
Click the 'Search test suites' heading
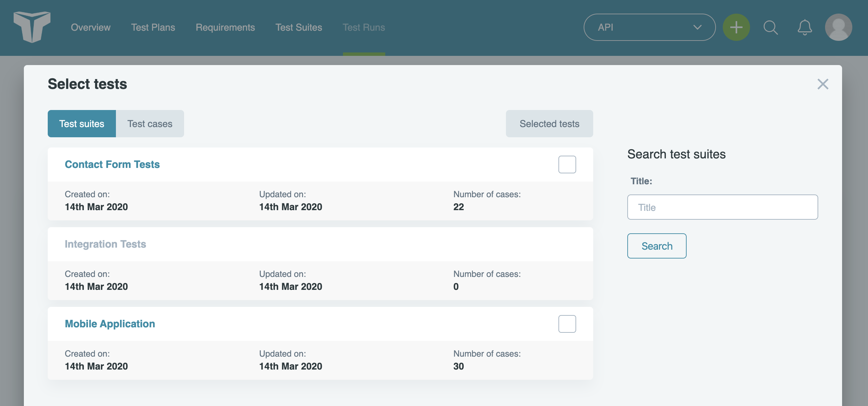tap(676, 154)
